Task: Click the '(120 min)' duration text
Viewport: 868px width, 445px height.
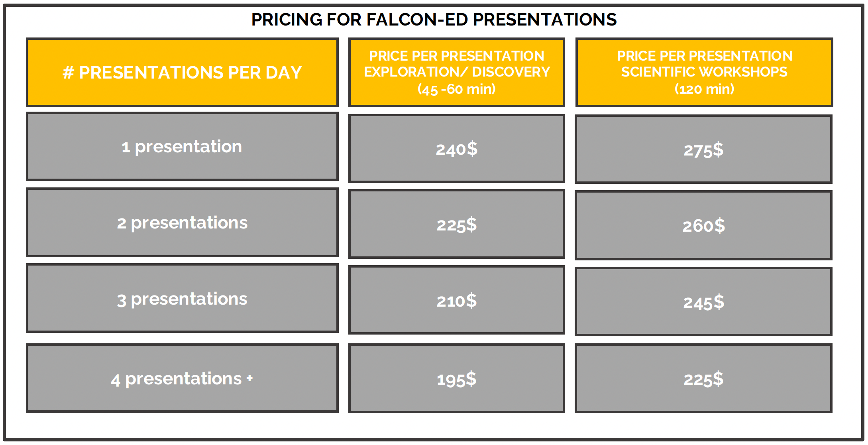Action: pos(704,89)
